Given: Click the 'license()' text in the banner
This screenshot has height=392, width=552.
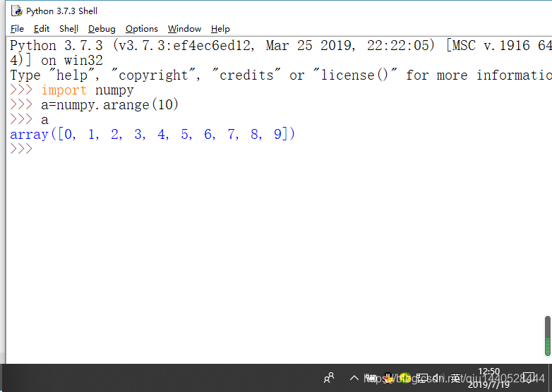Looking at the screenshot, I should pyautogui.click(x=354, y=75).
